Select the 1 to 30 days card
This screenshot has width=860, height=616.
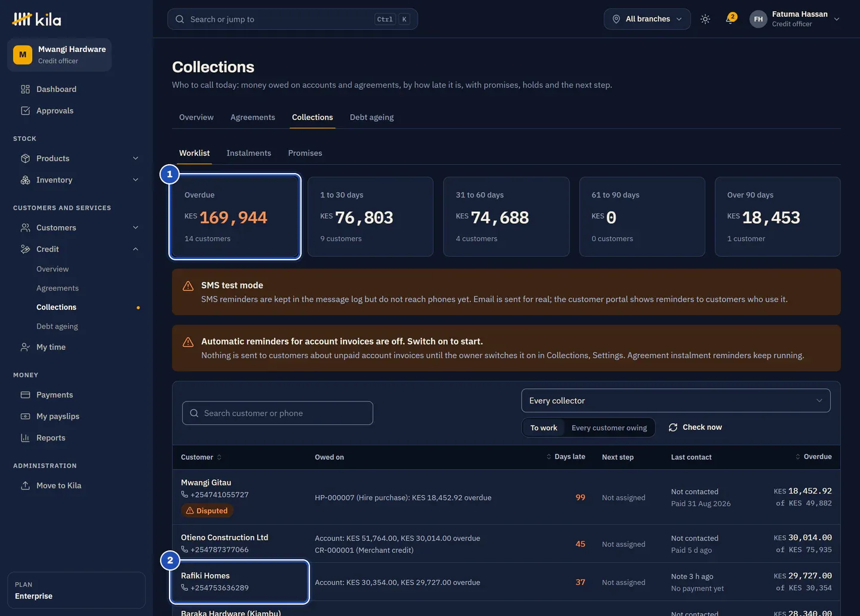point(370,217)
